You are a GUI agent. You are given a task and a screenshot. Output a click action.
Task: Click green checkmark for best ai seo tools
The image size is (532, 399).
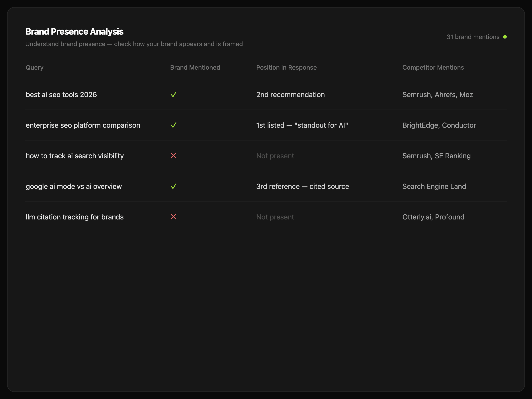[173, 94]
